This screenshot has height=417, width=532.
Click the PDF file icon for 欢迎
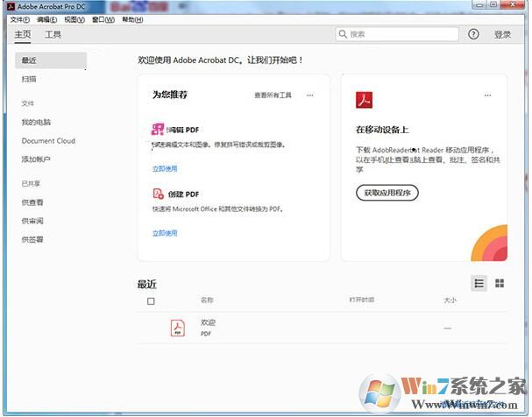click(177, 328)
